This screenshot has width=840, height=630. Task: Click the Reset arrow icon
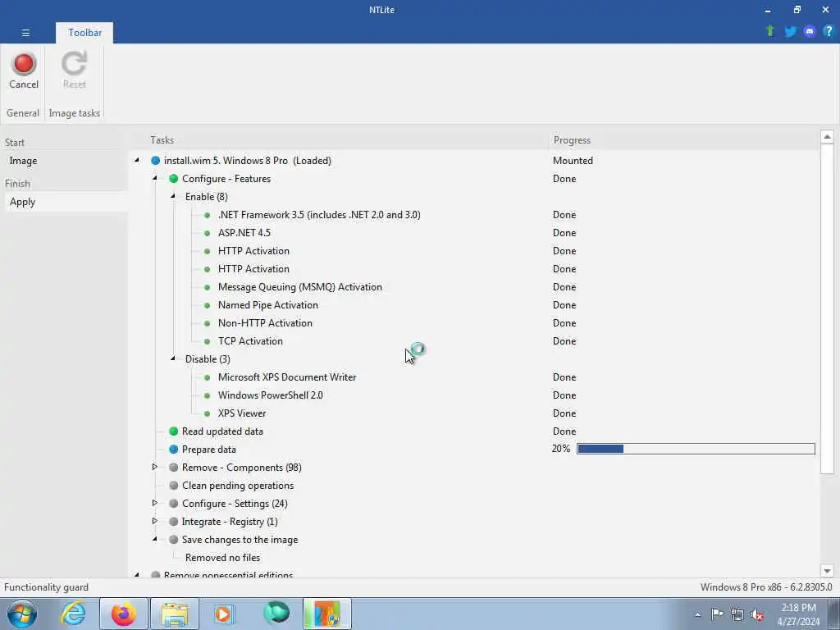click(x=74, y=64)
